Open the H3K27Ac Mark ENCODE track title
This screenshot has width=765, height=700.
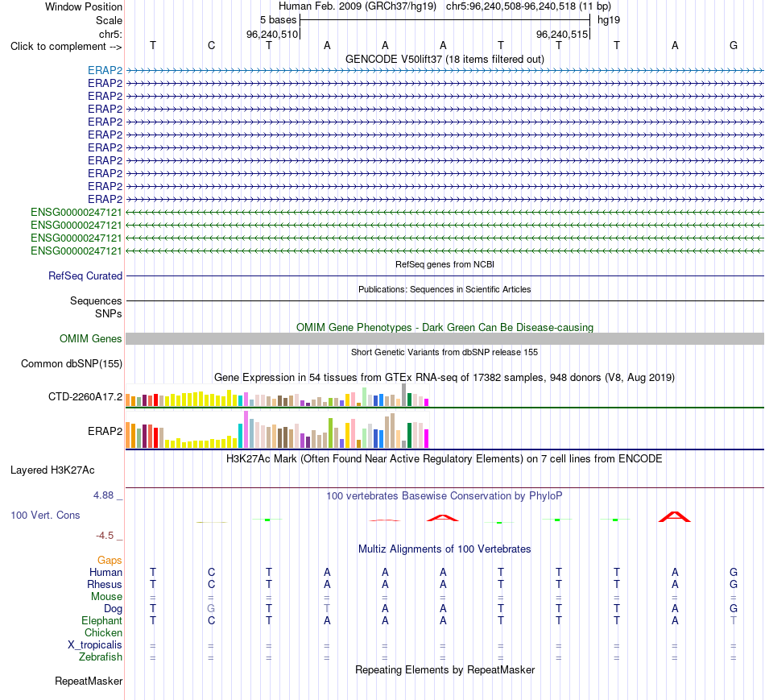click(445, 459)
